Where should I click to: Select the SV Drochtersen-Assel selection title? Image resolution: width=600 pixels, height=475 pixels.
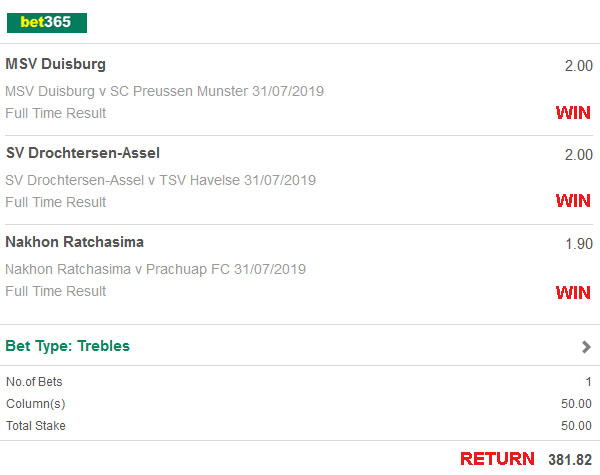83,153
